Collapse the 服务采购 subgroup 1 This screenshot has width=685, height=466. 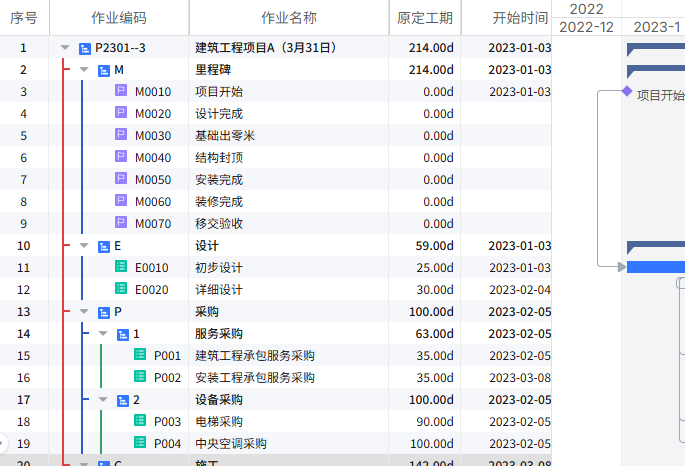pos(103,334)
